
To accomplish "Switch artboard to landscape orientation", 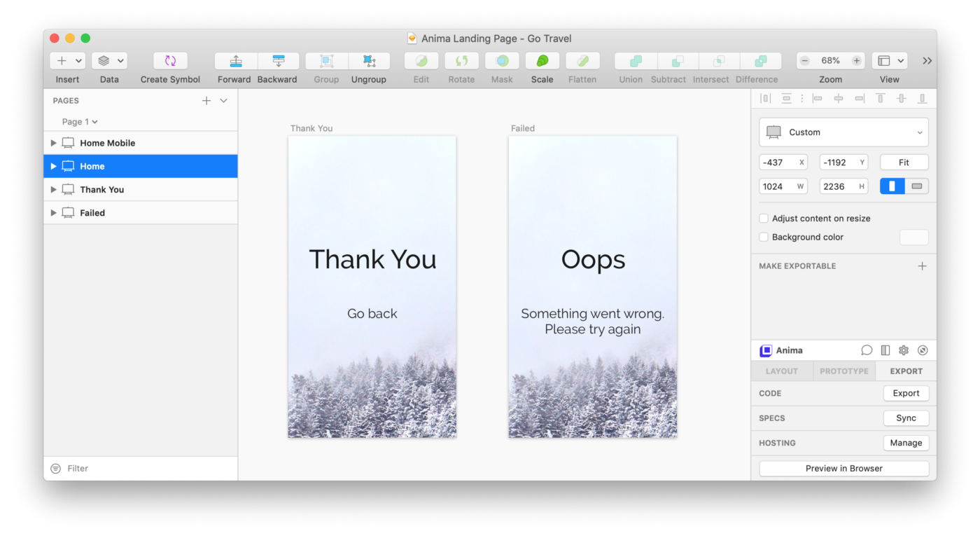I will (916, 186).
